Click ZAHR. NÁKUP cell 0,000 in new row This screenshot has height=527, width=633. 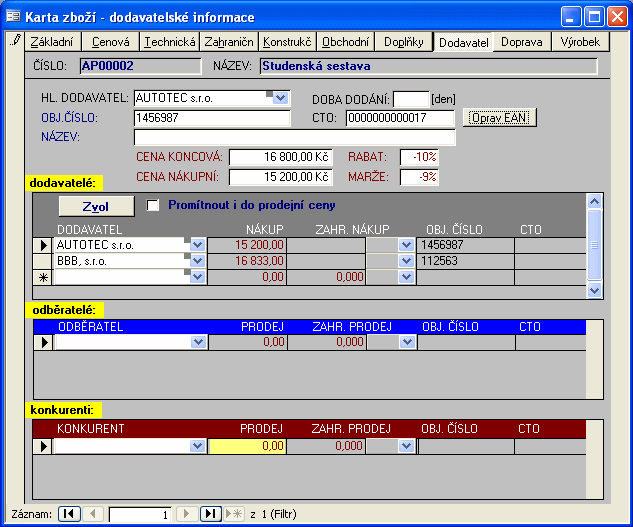tap(326, 277)
